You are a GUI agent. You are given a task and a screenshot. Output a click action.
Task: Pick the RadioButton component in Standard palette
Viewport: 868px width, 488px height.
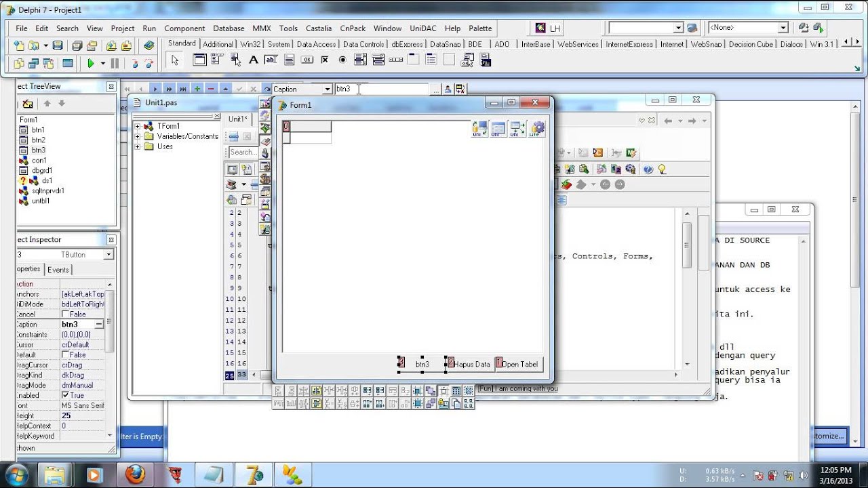click(342, 60)
